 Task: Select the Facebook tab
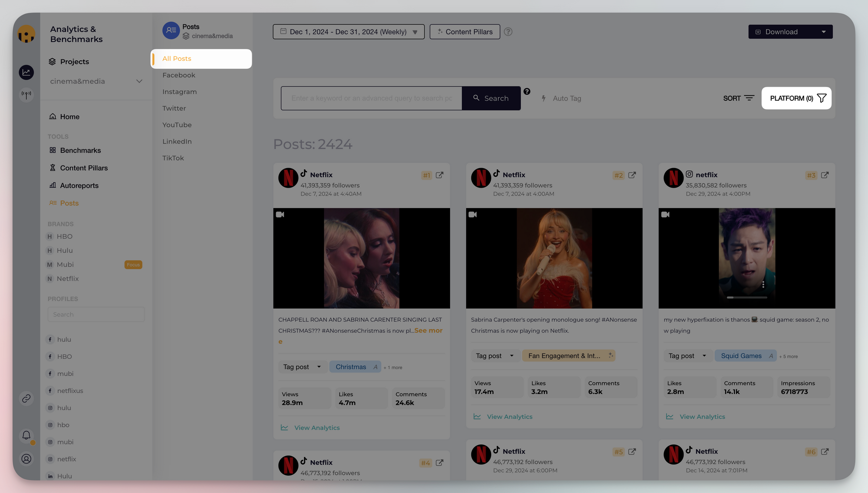(179, 75)
